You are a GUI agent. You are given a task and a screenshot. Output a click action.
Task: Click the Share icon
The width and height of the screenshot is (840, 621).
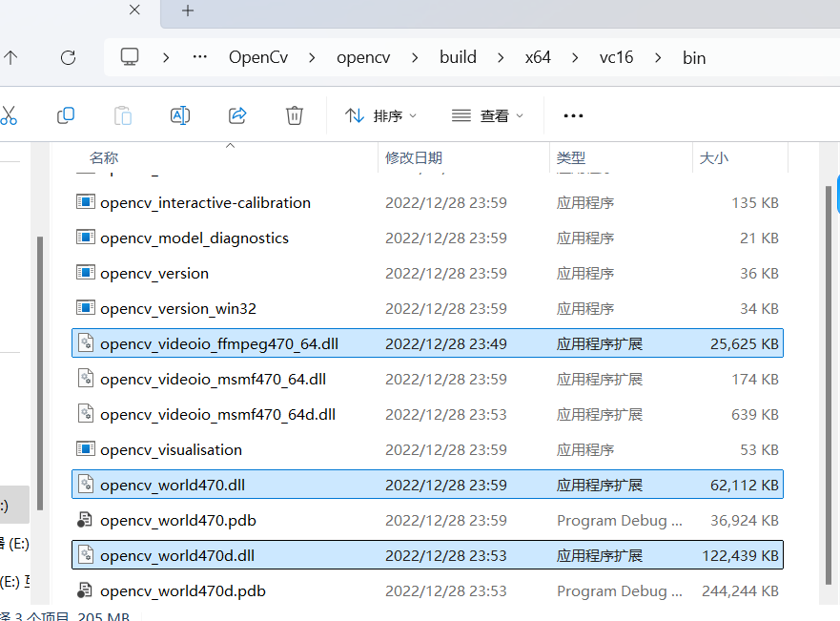click(237, 115)
